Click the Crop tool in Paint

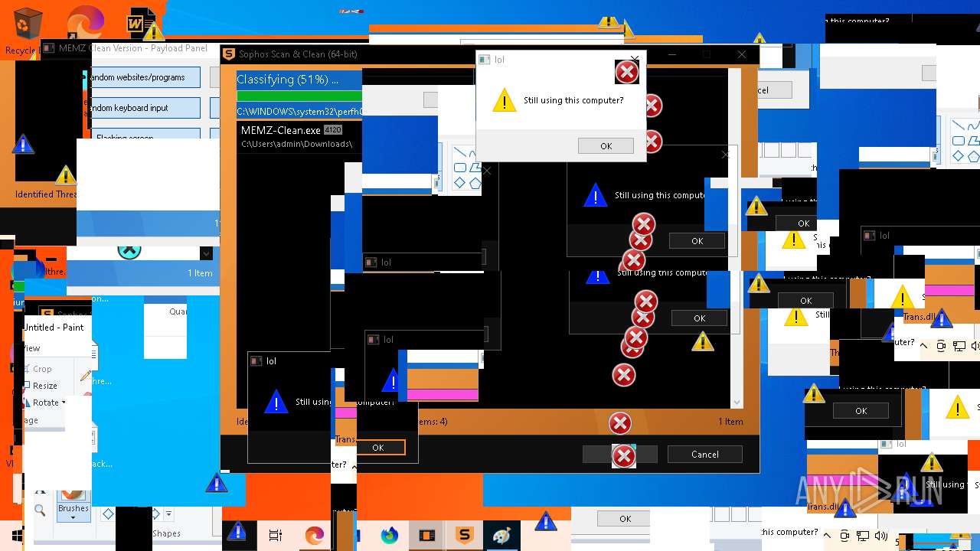(x=37, y=368)
